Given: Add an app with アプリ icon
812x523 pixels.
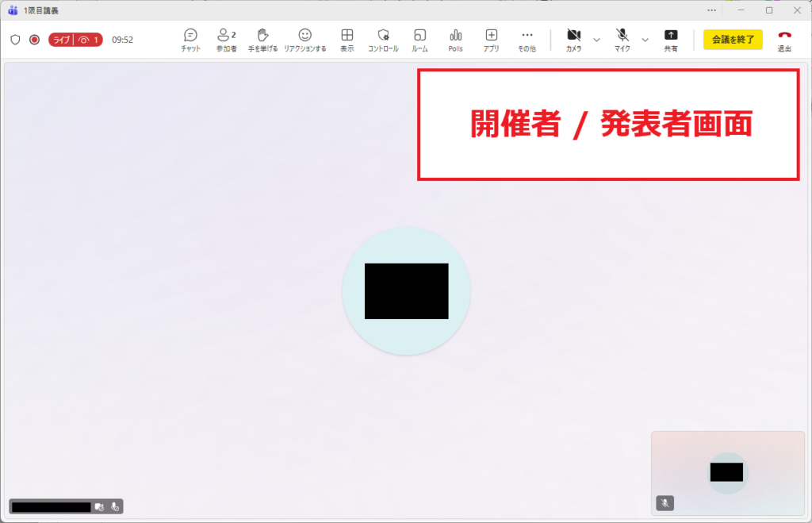Looking at the screenshot, I should point(491,40).
